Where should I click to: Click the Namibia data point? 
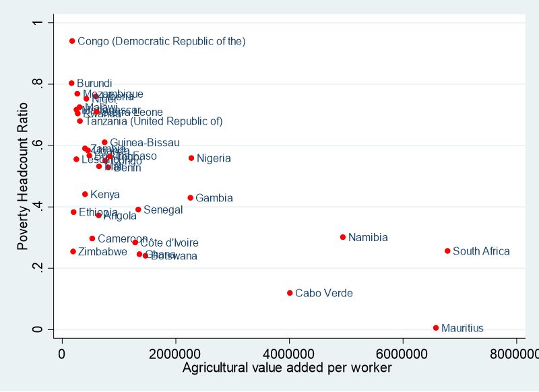coord(343,237)
